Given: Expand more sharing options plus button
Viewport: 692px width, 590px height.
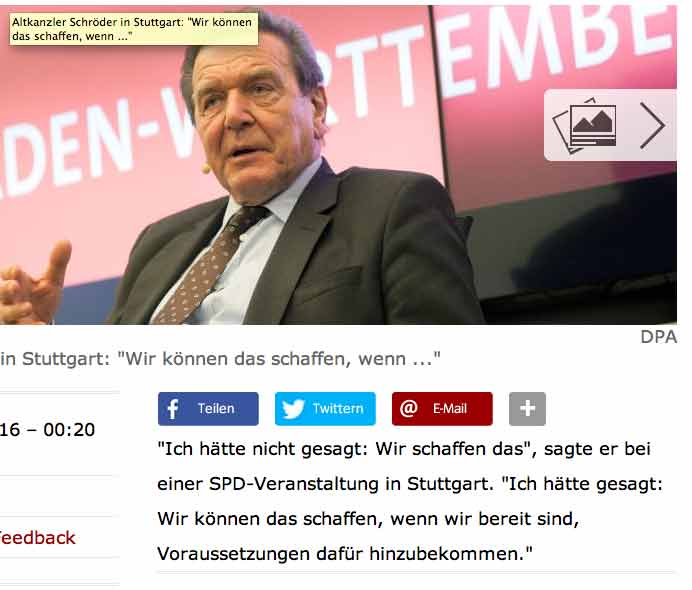Looking at the screenshot, I should coord(527,409).
